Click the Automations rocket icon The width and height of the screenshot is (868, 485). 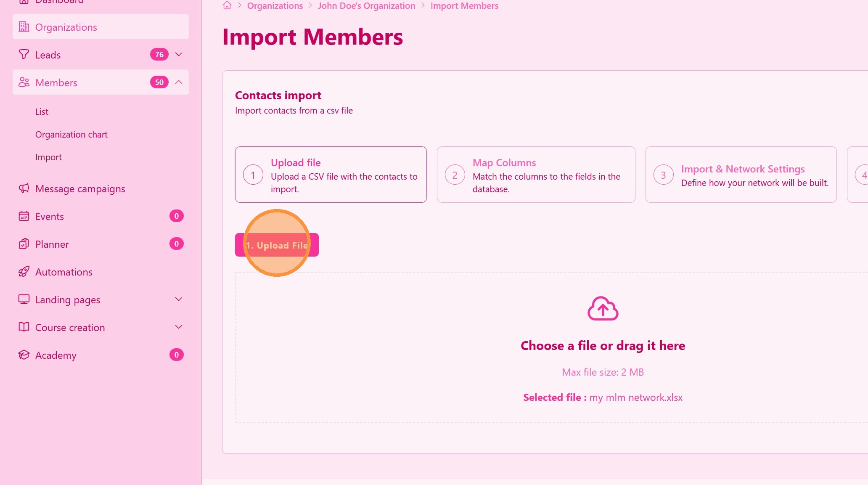point(24,272)
